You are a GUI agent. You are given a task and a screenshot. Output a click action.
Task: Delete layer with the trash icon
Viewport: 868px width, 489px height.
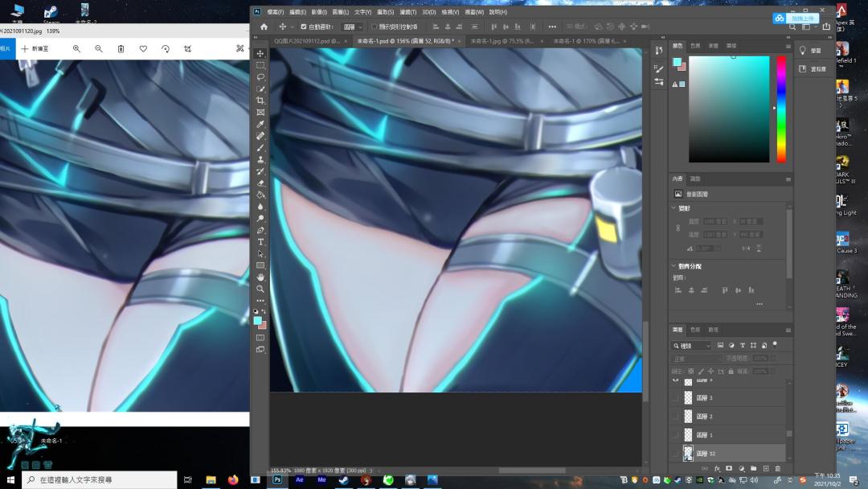click(x=778, y=469)
